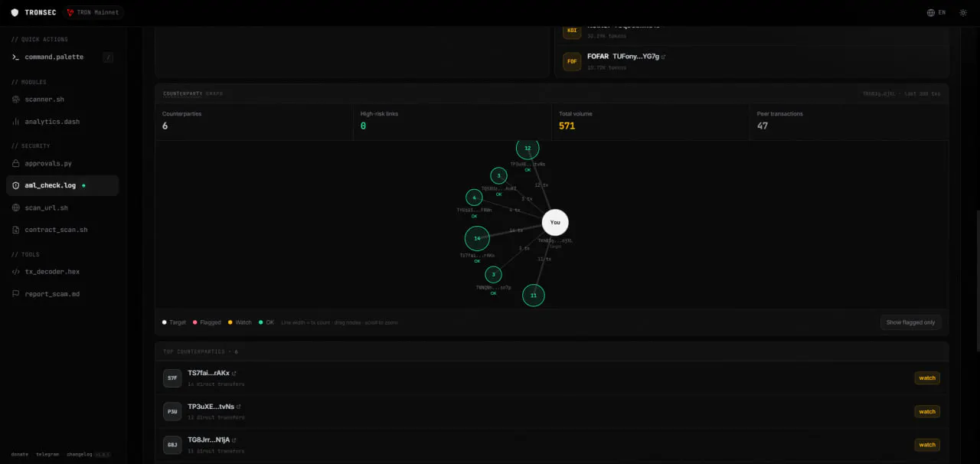Click the P3U counterparty avatar badge
The height and width of the screenshot is (464, 980).
coord(172,411)
